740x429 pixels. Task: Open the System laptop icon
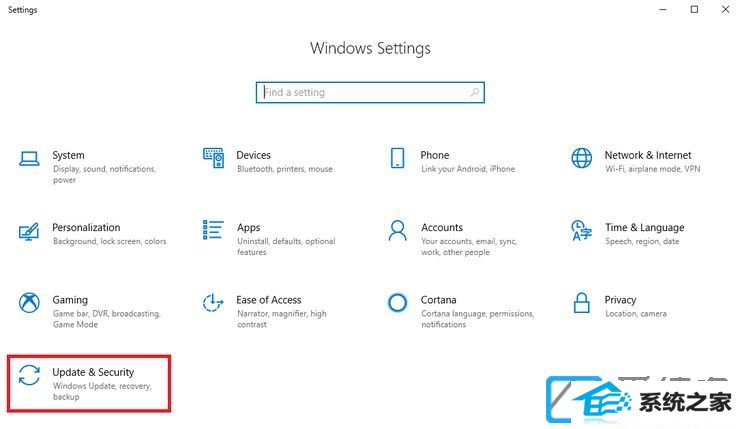pos(29,159)
